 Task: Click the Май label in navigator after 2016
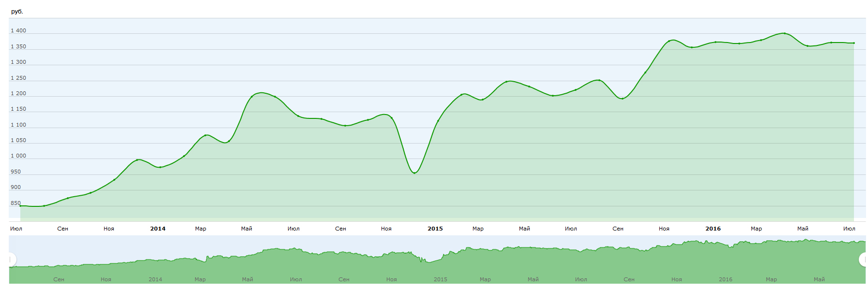tap(819, 279)
